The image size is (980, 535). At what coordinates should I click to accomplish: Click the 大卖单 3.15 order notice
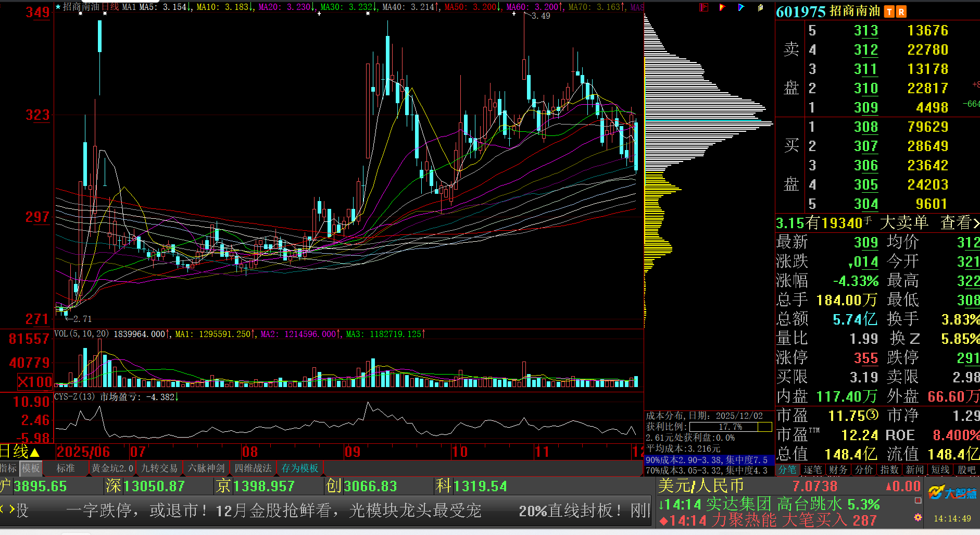coord(852,223)
